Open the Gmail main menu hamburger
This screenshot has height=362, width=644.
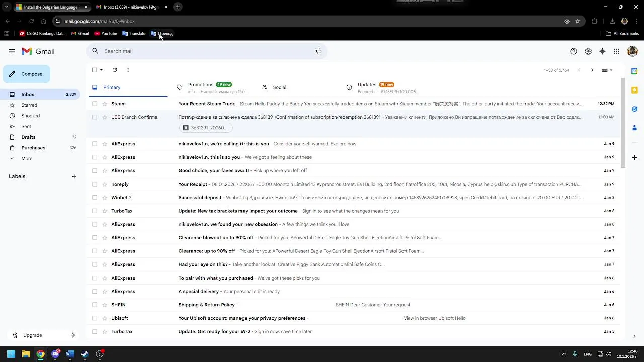click(12, 51)
